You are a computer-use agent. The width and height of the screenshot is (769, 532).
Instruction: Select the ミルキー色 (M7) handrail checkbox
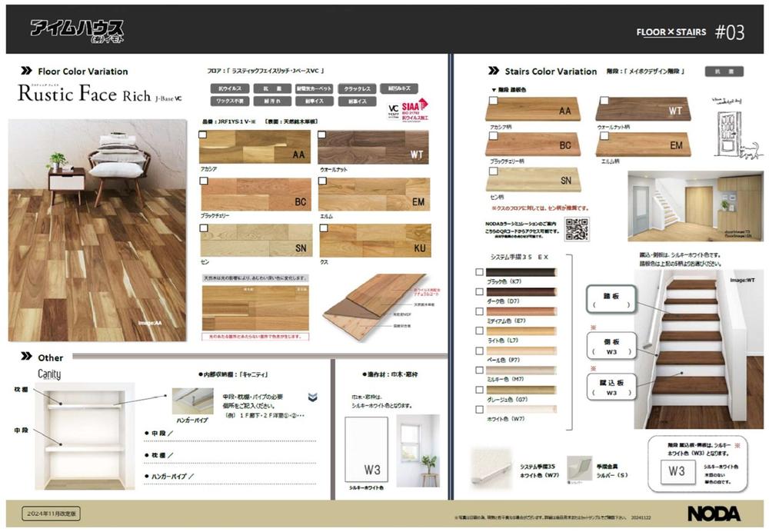pos(480,371)
